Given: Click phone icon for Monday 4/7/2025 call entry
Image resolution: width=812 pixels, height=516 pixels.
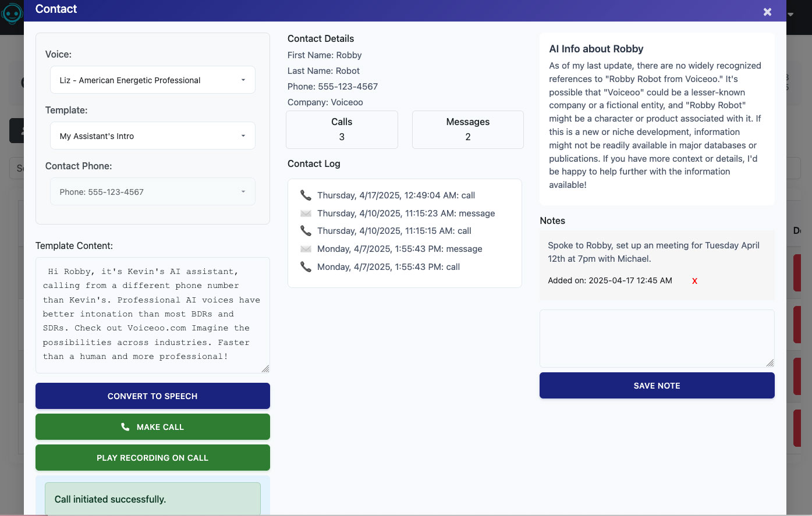Looking at the screenshot, I should (306, 267).
